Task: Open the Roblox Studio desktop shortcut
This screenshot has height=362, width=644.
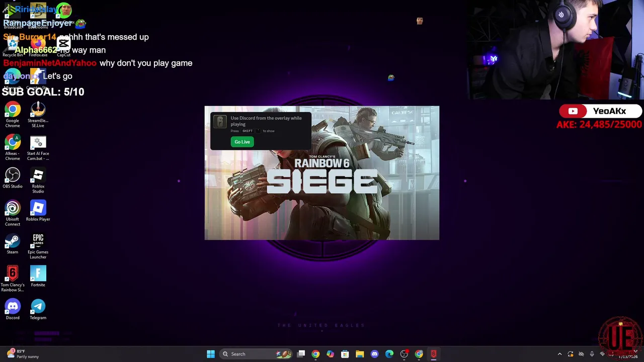Action: click(x=38, y=180)
